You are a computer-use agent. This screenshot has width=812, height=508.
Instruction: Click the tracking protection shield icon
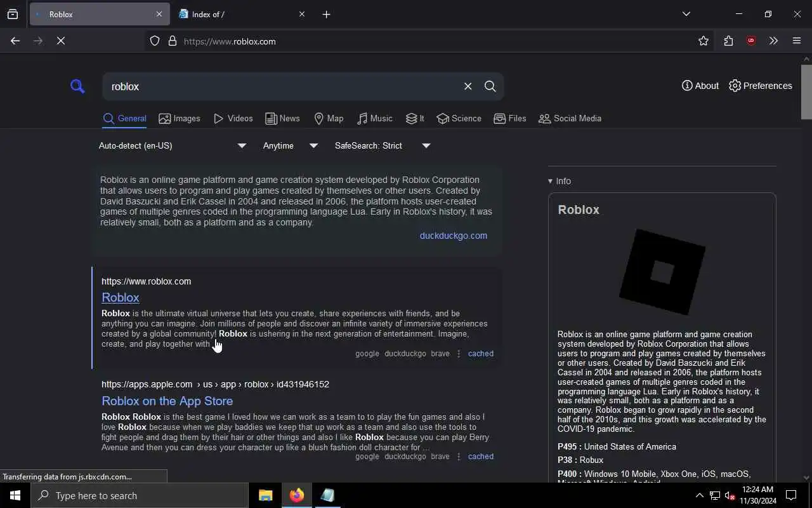[x=155, y=41]
